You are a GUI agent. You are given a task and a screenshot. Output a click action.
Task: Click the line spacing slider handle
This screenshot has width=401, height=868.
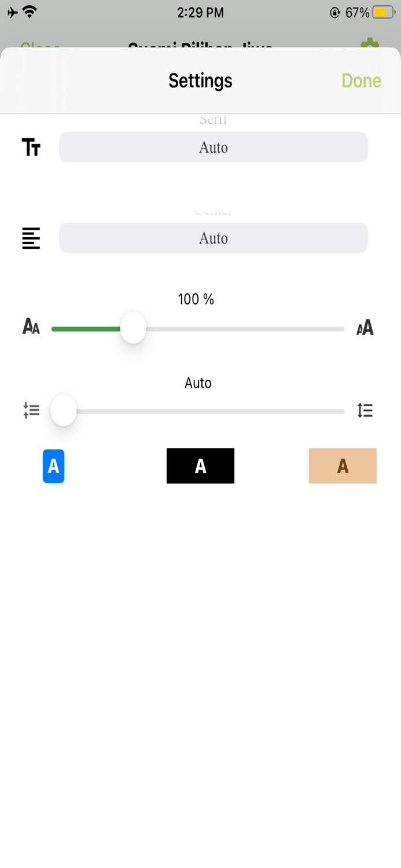pyautogui.click(x=64, y=410)
